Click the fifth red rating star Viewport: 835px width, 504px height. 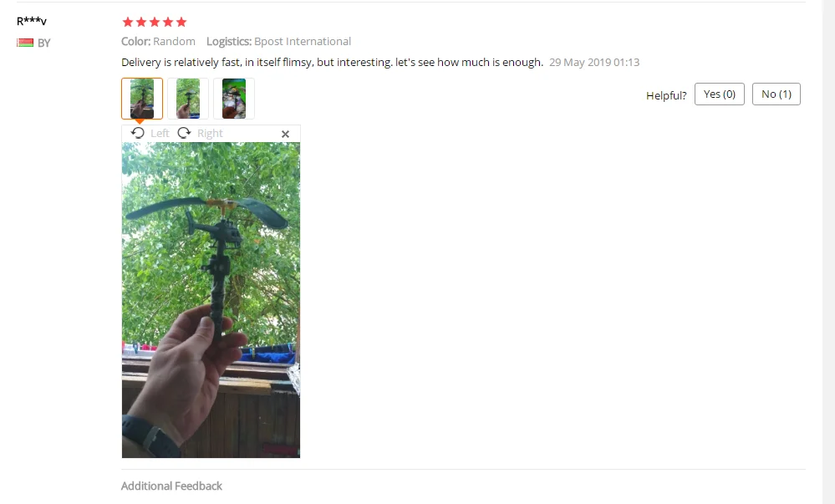pyautogui.click(x=181, y=22)
